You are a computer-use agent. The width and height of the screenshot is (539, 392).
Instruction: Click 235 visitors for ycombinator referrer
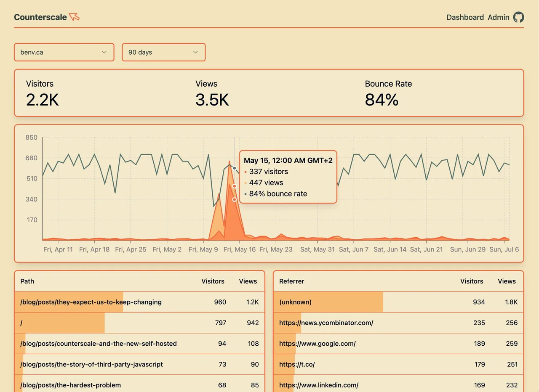pyautogui.click(x=479, y=323)
